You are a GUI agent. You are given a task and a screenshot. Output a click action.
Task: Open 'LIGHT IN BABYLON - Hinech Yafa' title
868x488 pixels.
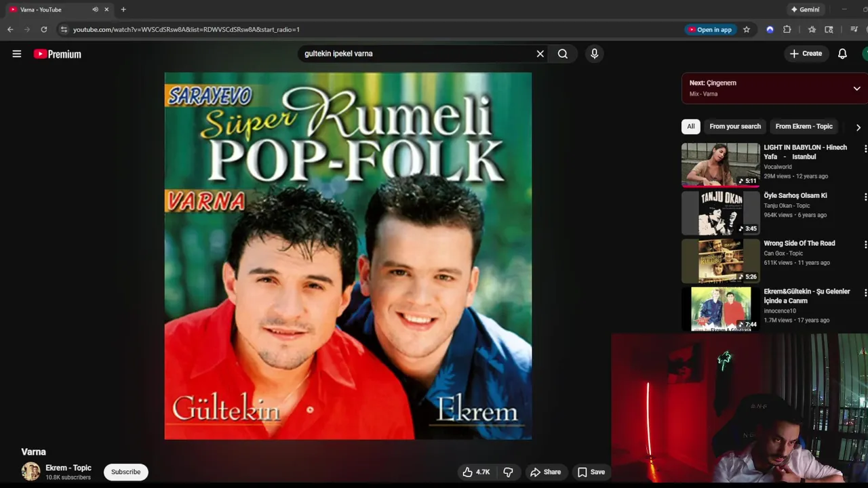(x=805, y=152)
